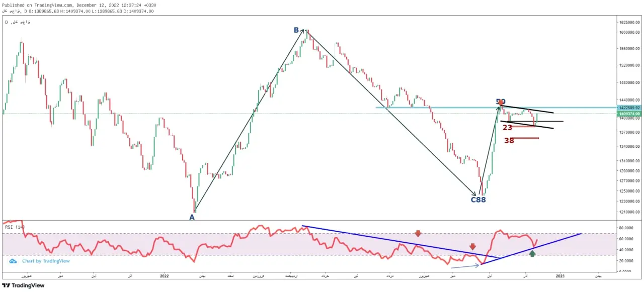The width and height of the screenshot is (644, 292).
Task: Click the 2023 label on the time axis
Action: [560, 276]
